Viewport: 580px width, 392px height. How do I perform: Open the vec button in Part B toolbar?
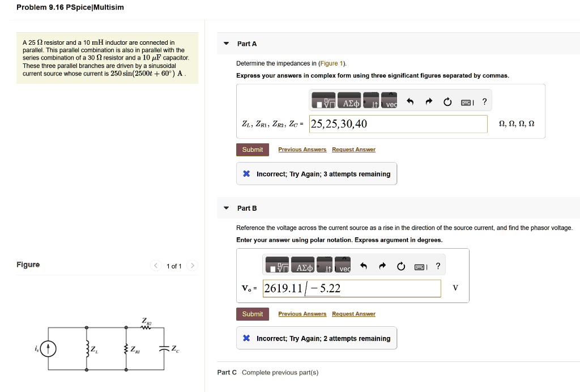pos(343,267)
